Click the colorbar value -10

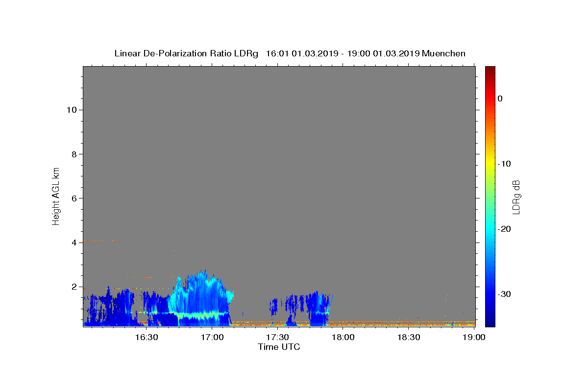[505, 164]
